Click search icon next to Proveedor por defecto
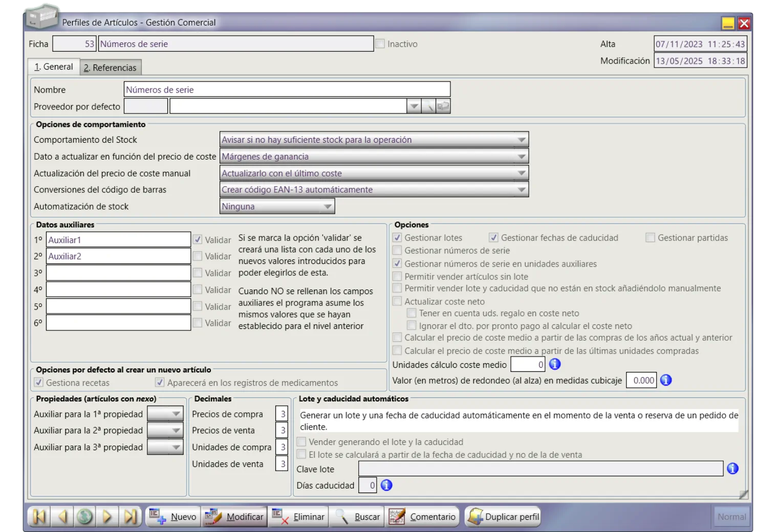776x532 pixels. [428, 106]
